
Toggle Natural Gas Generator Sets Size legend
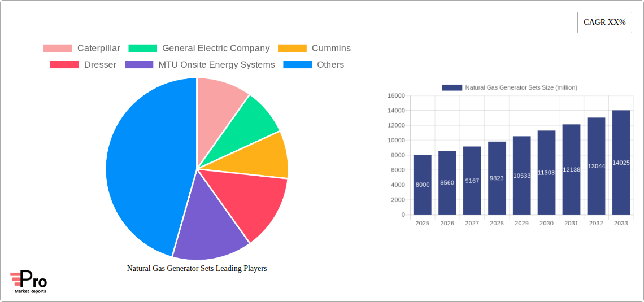click(509, 87)
